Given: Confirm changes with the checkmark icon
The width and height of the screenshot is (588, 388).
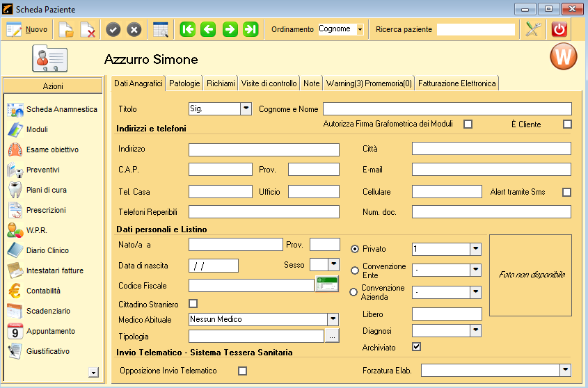Looking at the screenshot, I should (113, 29).
